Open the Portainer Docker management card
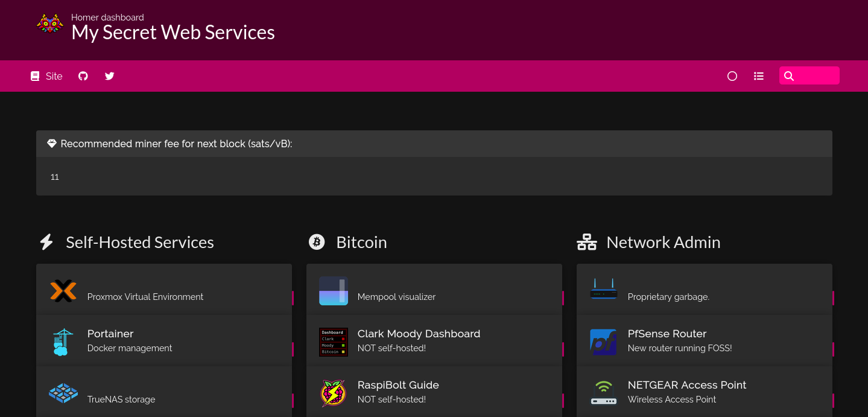 coord(163,341)
